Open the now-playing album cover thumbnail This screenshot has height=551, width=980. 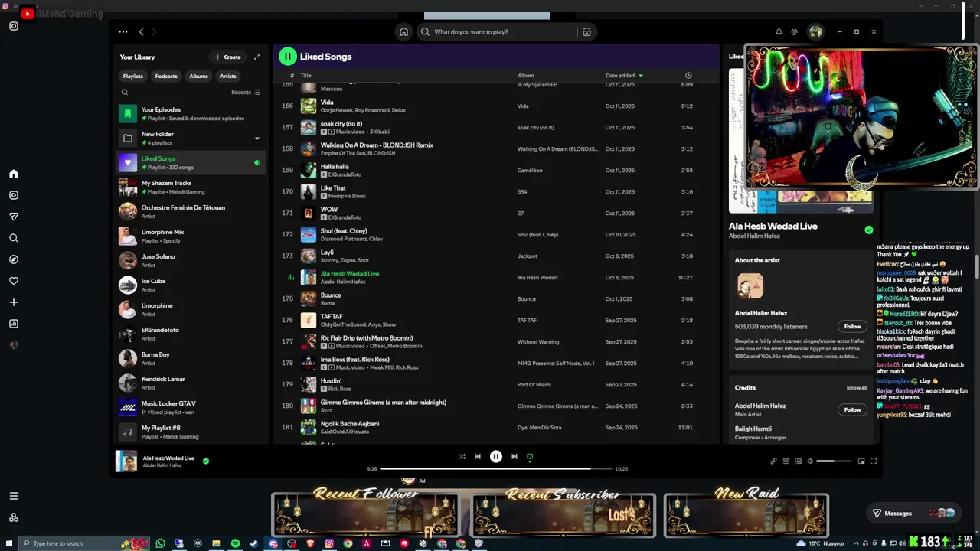126,461
